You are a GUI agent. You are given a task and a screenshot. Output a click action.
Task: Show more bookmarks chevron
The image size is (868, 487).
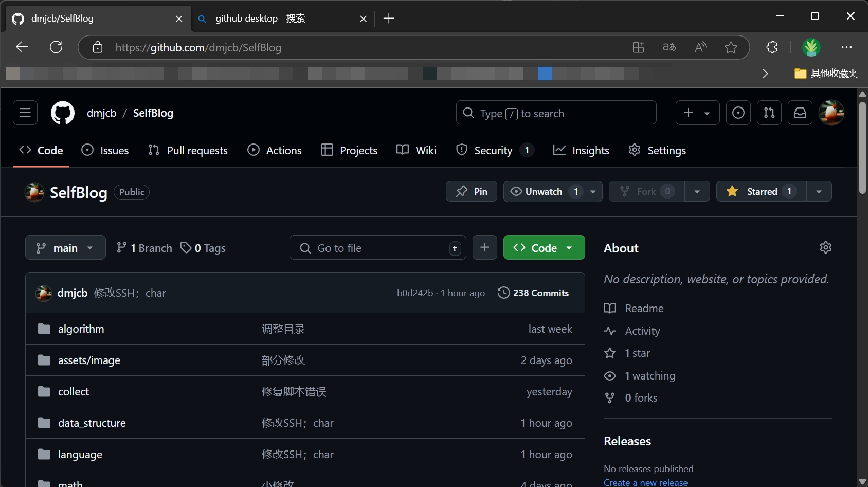point(765,74)
